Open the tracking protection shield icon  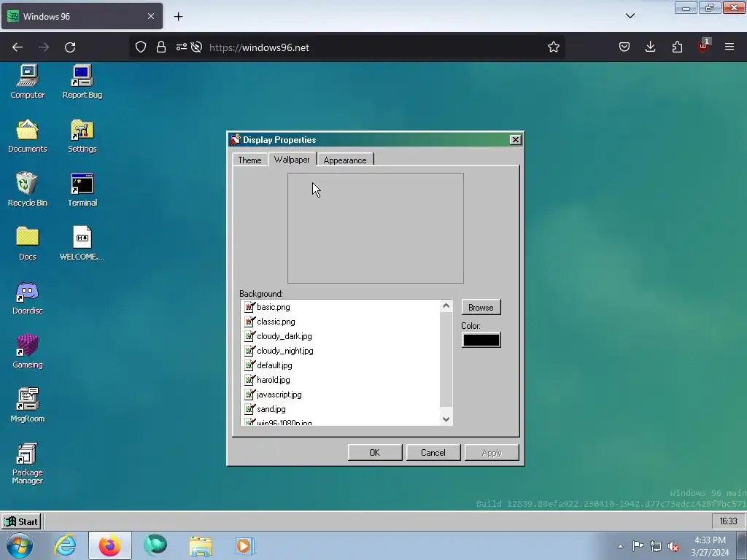click(141, 47)
